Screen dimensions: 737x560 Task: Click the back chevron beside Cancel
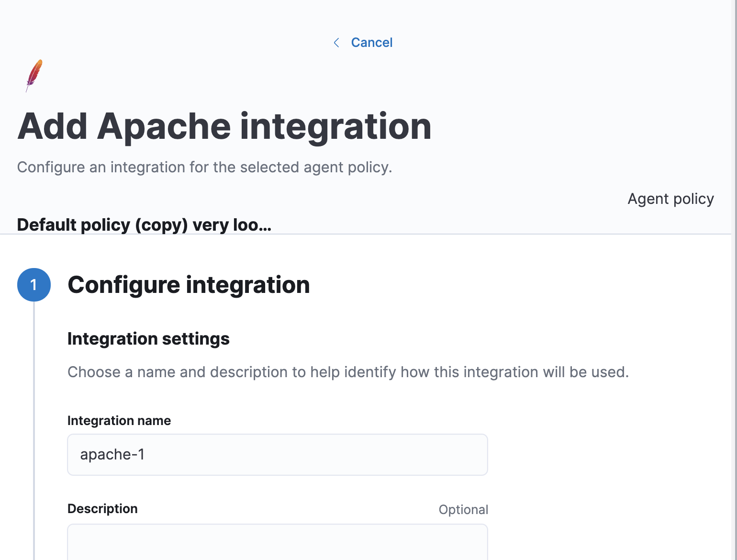coord(336,43)
